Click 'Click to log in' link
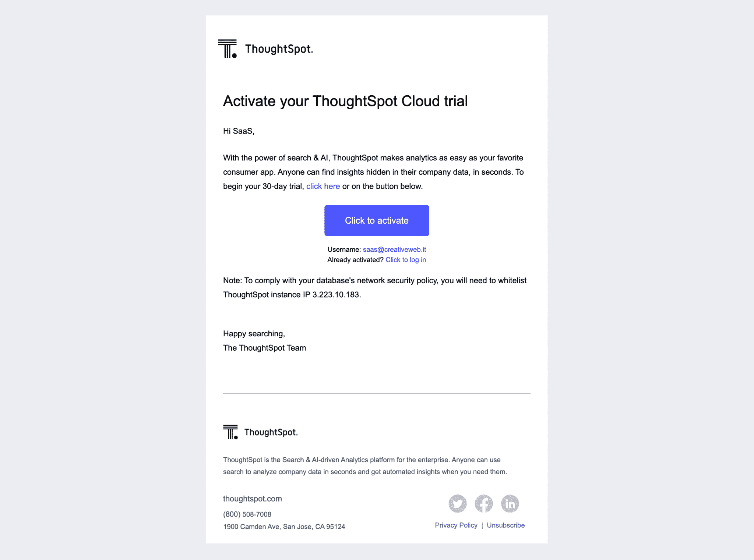This screenshot has height=560, width=754. pos(406,259)
